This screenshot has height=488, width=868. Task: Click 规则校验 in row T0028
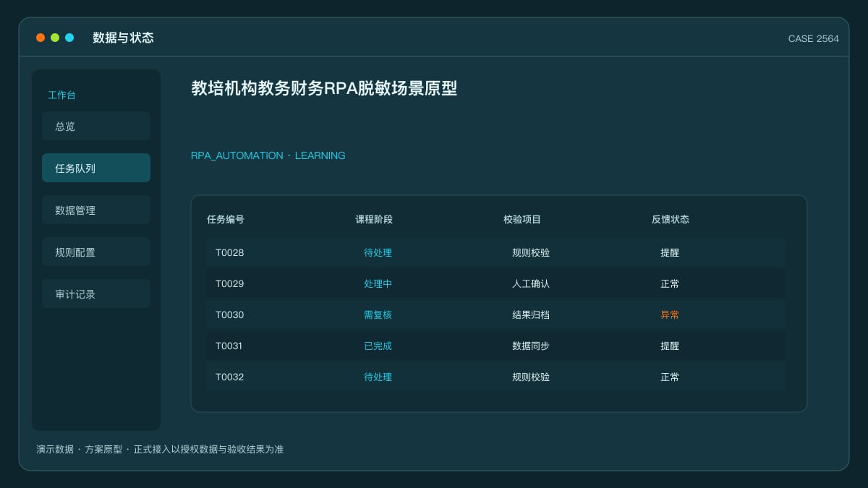(531, 252)
